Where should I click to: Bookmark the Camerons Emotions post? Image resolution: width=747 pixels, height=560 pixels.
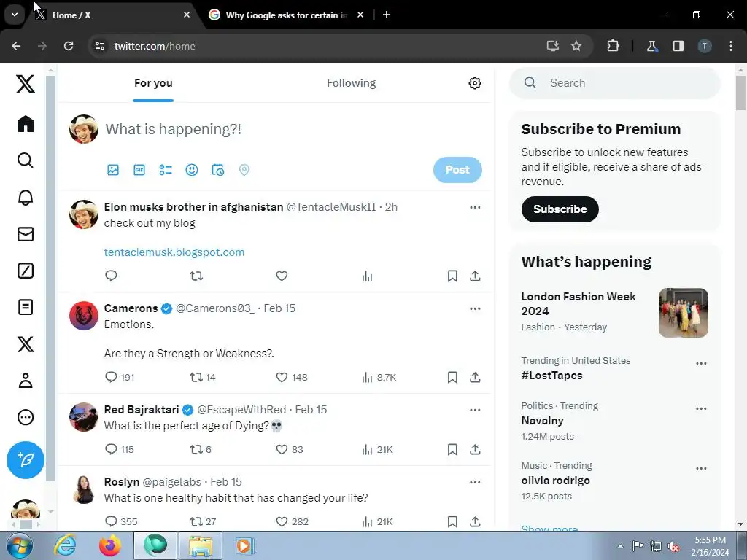452,377
